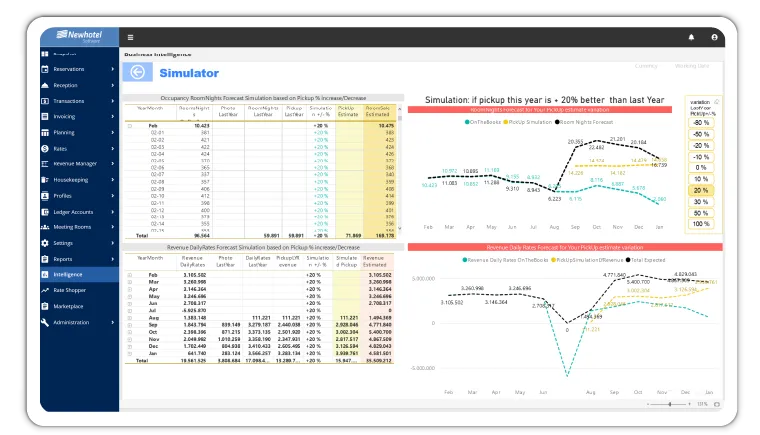Open notifications bell
The image size is (760, 435).
tap(691, 37)
